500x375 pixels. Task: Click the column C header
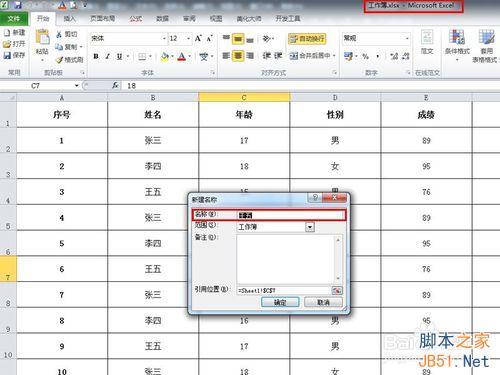pyautogui.click(x=244, y=97)
